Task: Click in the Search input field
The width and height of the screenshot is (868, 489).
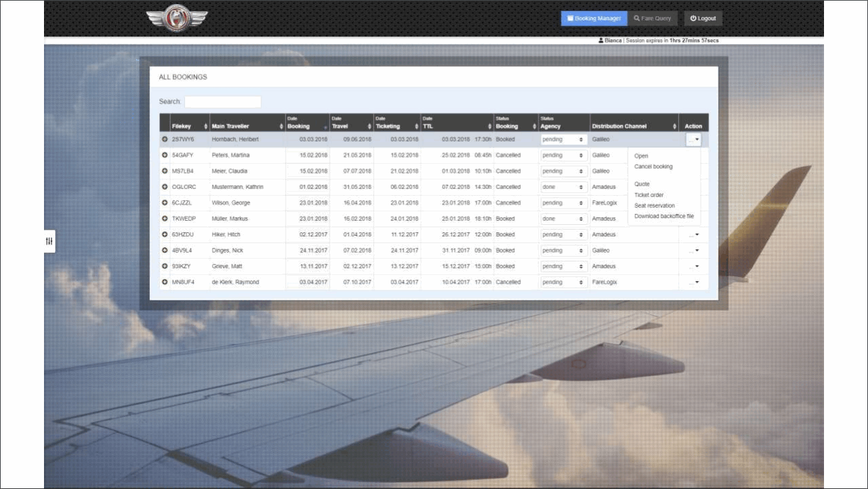Action: coord(223,102)
